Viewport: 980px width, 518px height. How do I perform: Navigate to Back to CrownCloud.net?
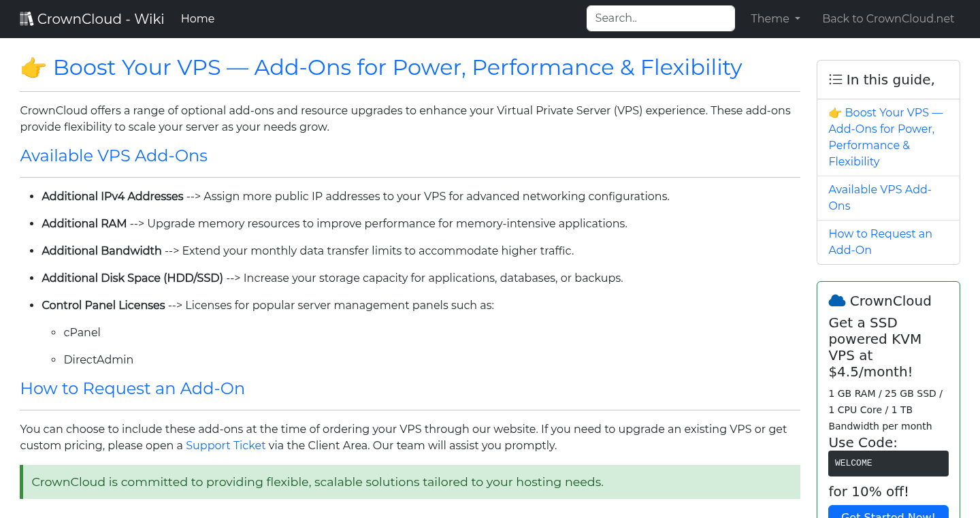click(x=888, y=18)
